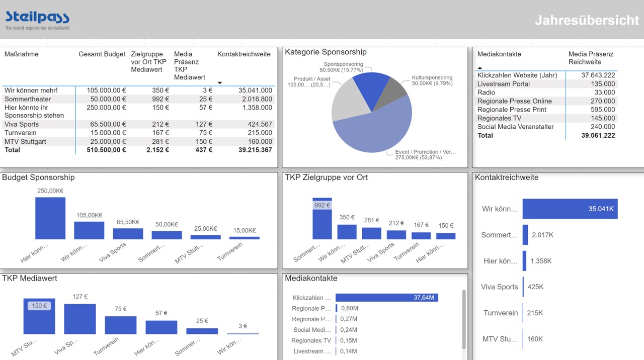Viewport: 644px width, 360px height.
Task: Click the Jahresübersicht page title
Action: [x=587, y=20]
